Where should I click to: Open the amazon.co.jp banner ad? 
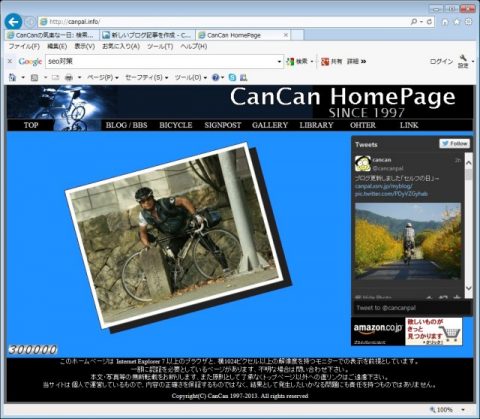[x=407, y=331]
